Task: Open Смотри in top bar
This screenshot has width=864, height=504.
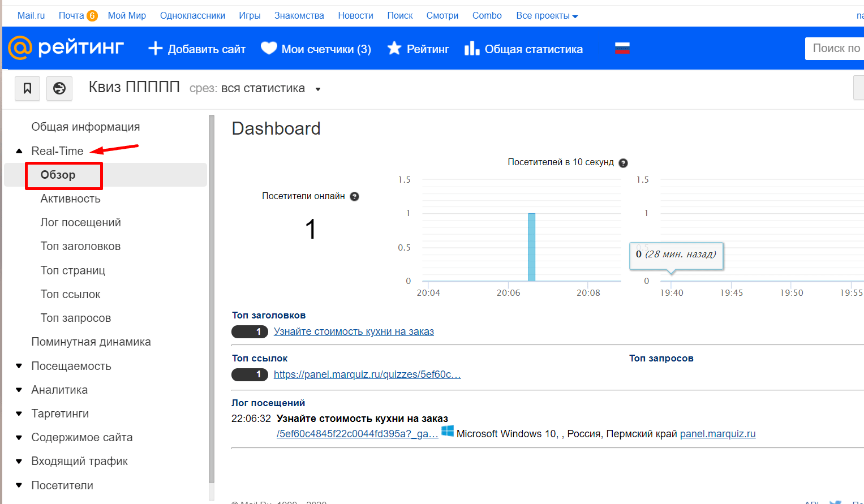Action: click(x=442, y=16)
